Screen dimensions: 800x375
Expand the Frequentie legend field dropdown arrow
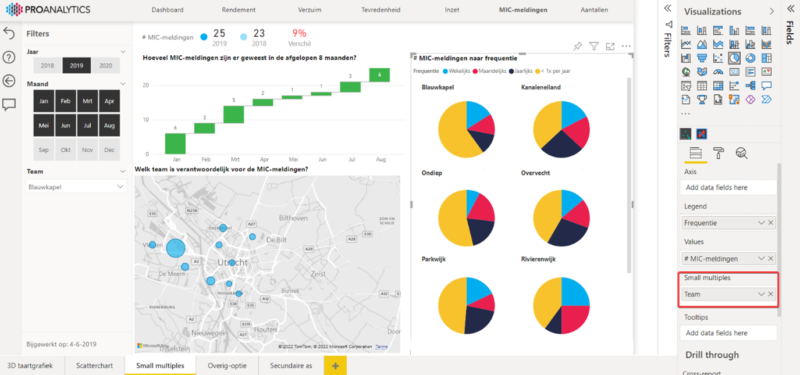pos(761,223)
